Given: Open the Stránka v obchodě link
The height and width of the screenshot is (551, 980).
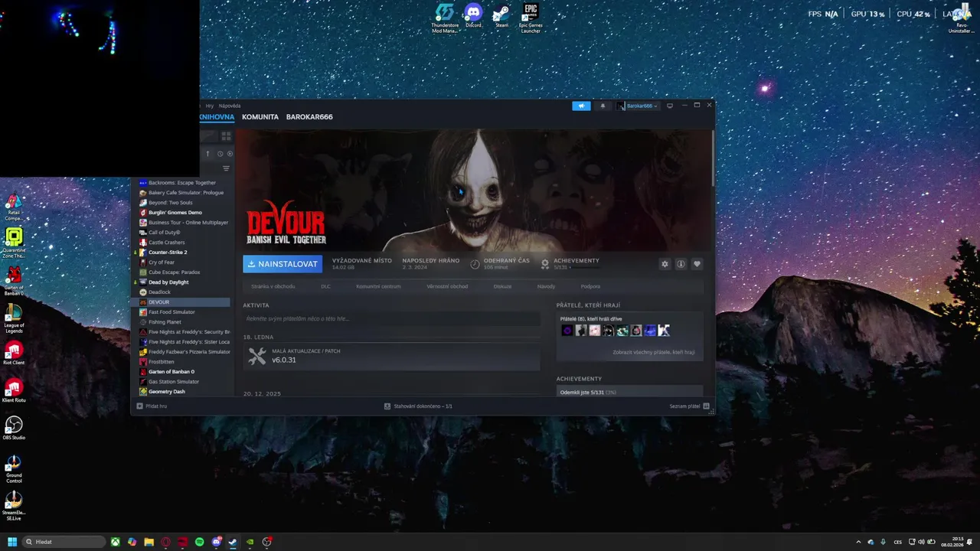Looking at the screenshot, I should [273, 286].
